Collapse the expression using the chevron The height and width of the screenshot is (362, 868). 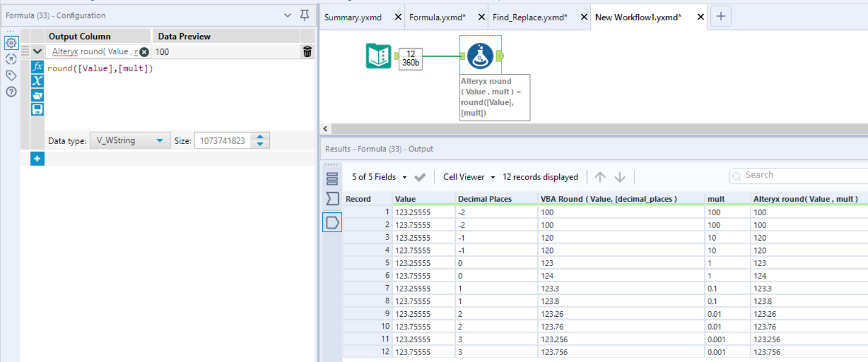37,51
